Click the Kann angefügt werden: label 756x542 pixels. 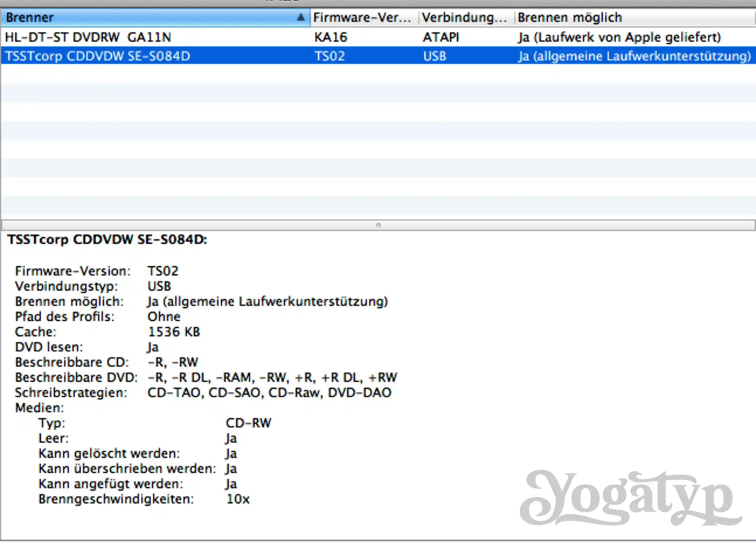coord(111,484)
